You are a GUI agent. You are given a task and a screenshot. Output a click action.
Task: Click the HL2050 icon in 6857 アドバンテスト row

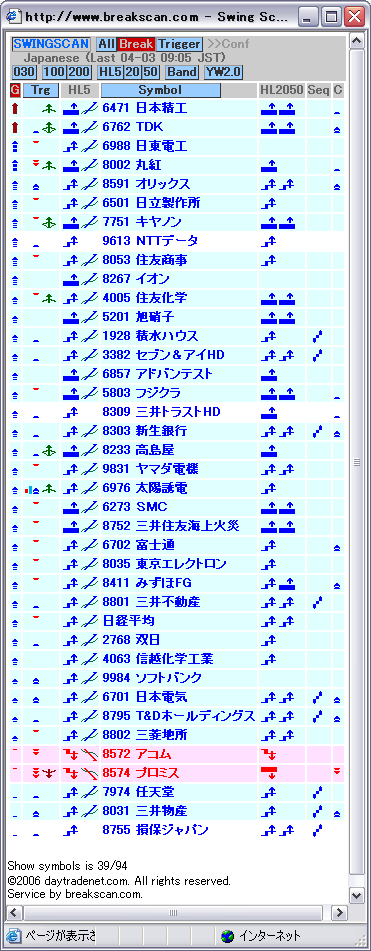click(269, 374)
